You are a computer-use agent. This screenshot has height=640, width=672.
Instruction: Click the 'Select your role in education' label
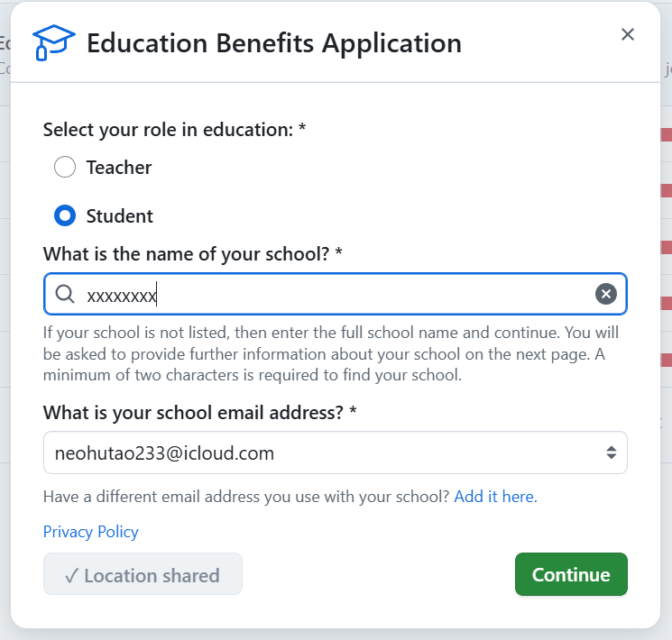[x=174, y=130]
